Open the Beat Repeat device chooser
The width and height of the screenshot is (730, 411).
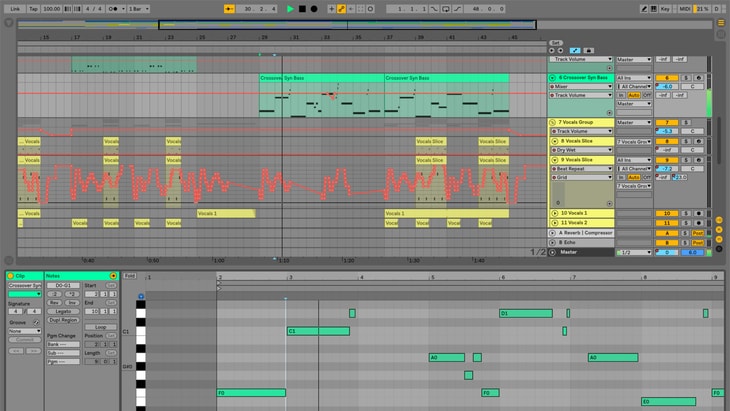pyautogui.click(x=581, y=168)
